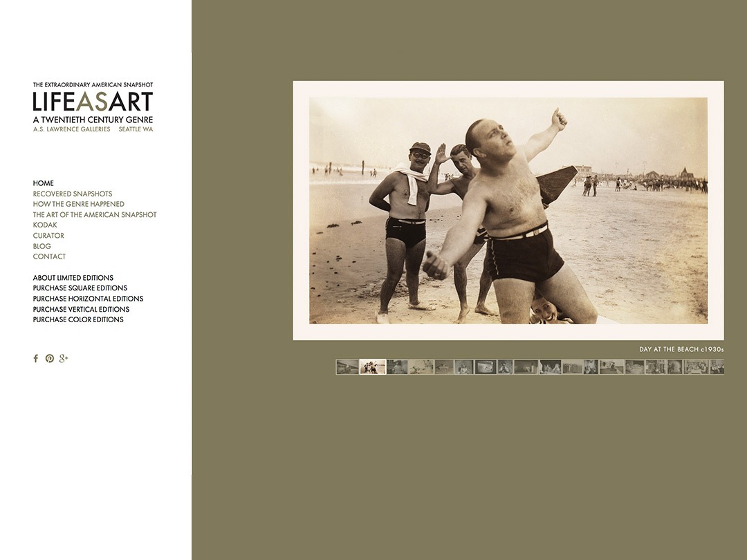
Task: Click the LIFEASART site logo
Action: [93, 102]
